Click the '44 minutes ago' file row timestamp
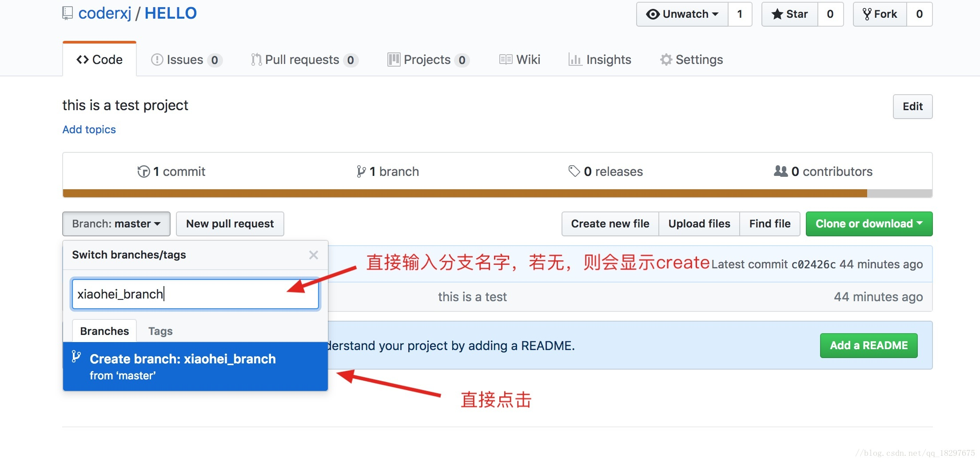980x462 pixels. click(x=878, y=297)
